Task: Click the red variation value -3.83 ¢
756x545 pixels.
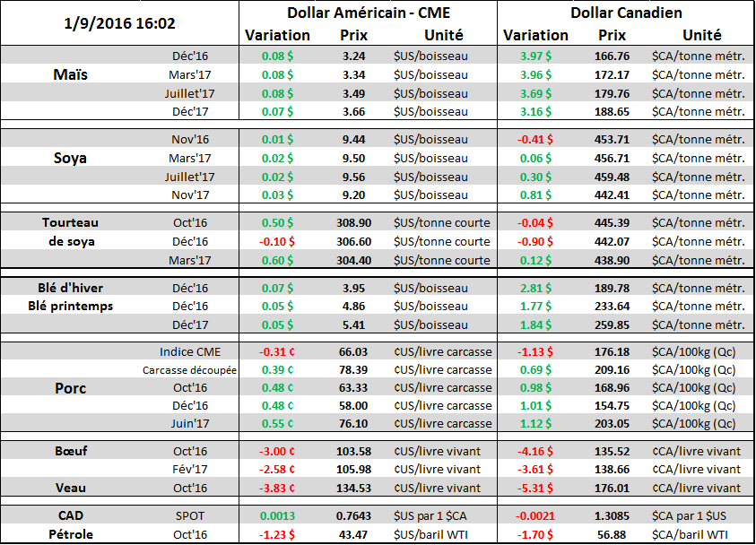Action: 276,488
